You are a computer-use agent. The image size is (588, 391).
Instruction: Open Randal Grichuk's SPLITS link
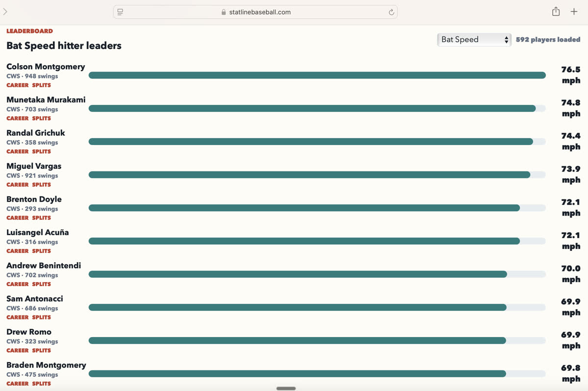(x=42, y=151)
